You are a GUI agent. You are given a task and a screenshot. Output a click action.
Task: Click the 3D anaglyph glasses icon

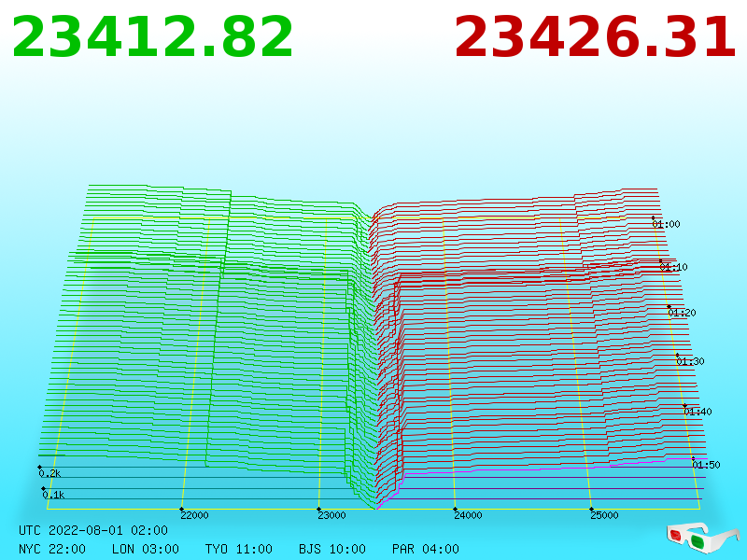(703, 538)
